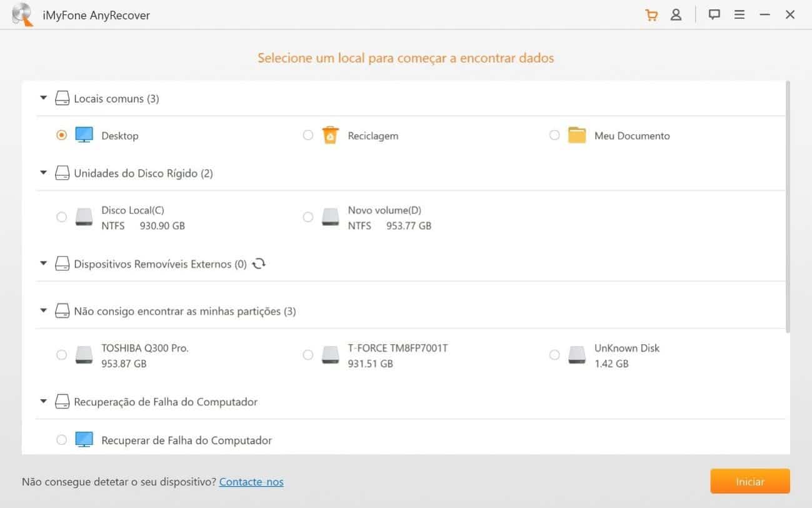
Task: Open the Contacte-nos link
Action: coord(251,482)
